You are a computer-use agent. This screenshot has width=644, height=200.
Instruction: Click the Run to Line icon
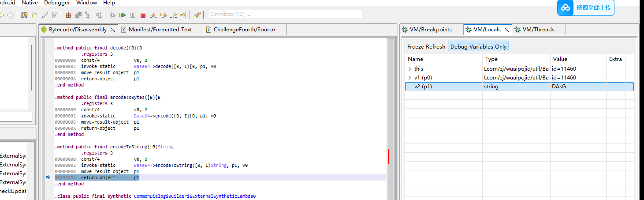[183, 15]
